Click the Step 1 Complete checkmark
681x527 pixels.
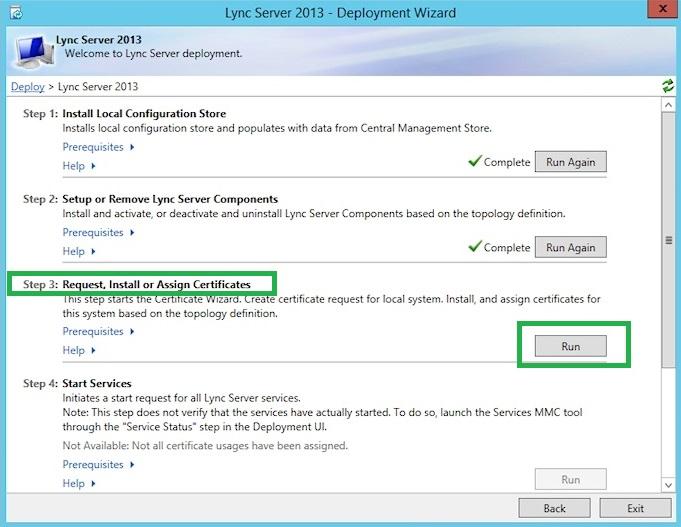pos(475,161)
